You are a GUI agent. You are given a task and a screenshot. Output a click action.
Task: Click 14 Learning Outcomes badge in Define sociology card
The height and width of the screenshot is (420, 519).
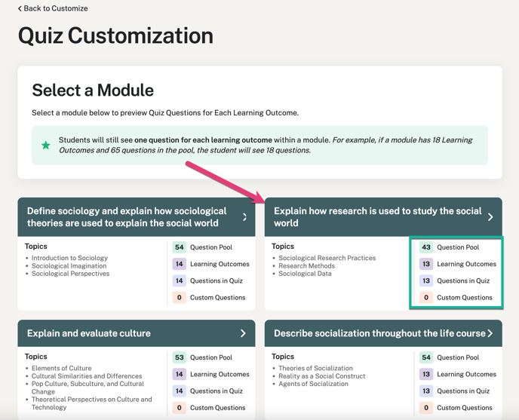(x=180, y=264)
